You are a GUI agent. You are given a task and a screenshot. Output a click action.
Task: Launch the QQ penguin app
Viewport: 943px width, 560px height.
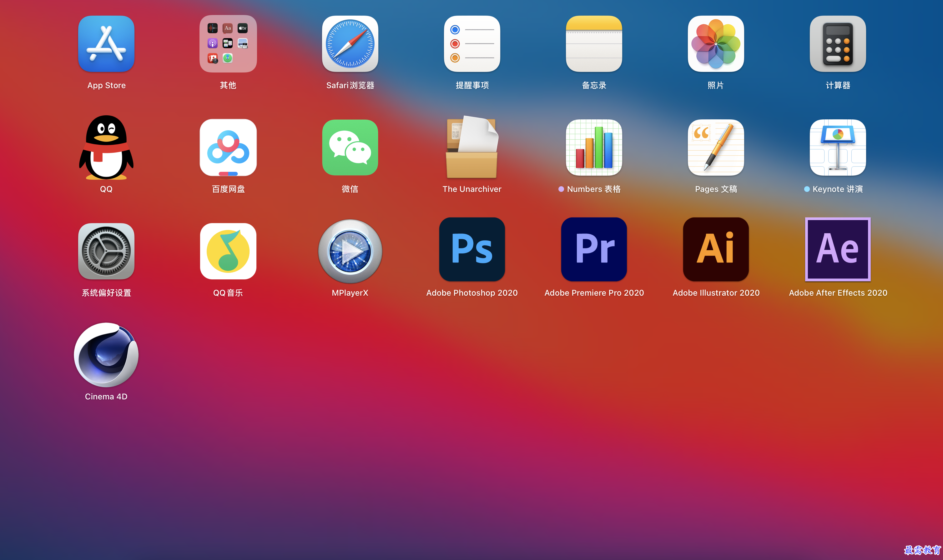pyautogui.click(x=106, y=147)
